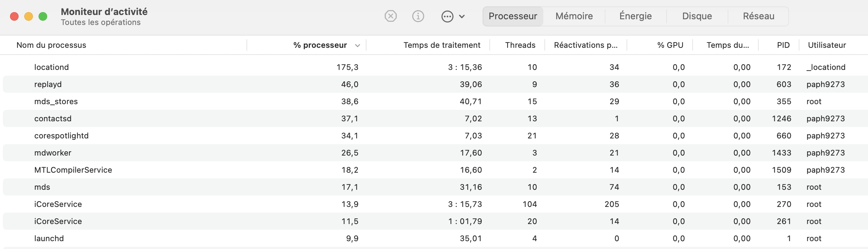The image size is (868, 249).
Task: Click the green fullscreen window button
Action: pos(43,16)
